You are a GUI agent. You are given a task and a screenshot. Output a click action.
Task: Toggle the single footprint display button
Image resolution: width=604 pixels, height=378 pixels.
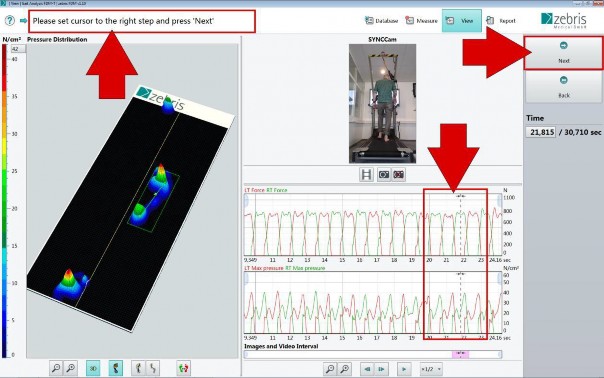tap(116, 368)
